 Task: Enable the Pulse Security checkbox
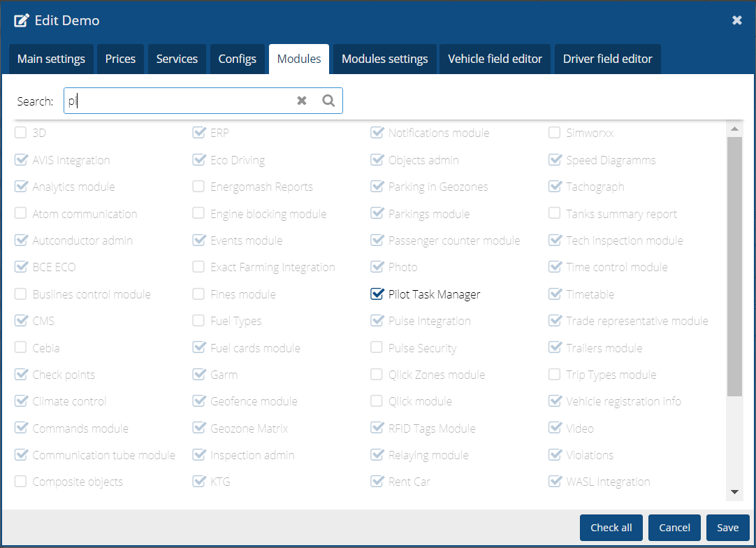tap(377, 348)
